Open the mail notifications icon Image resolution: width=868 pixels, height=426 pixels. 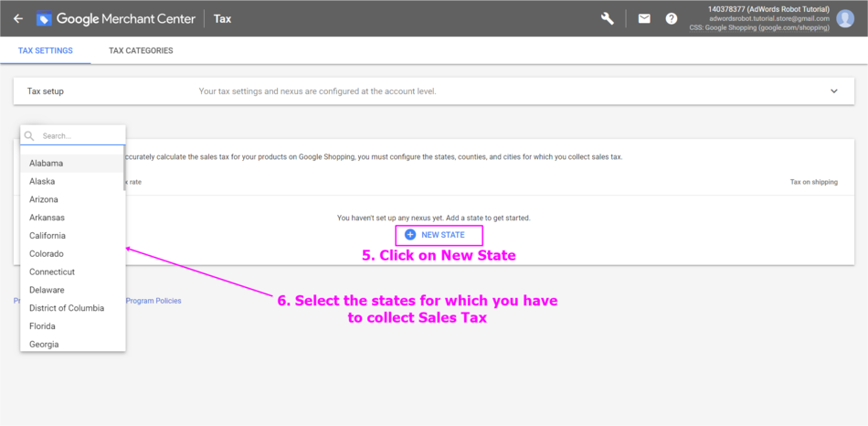click(644, 19)
